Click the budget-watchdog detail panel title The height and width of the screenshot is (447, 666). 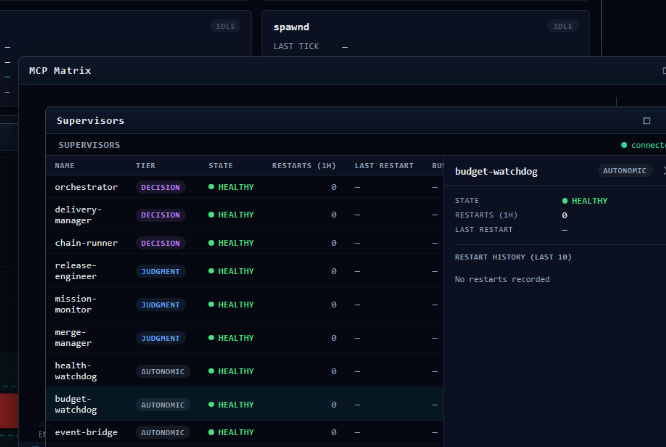click(496, 172)
